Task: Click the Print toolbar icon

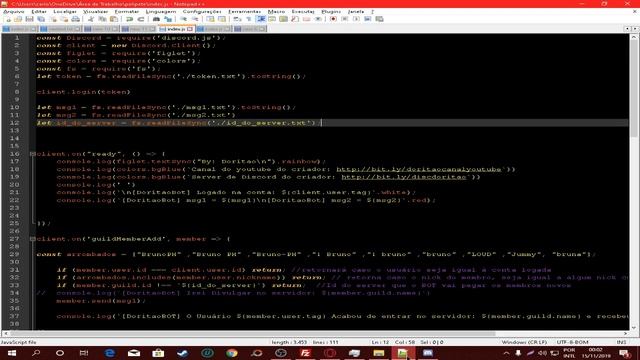Action: pyautogui.click(x=76, y=19)
